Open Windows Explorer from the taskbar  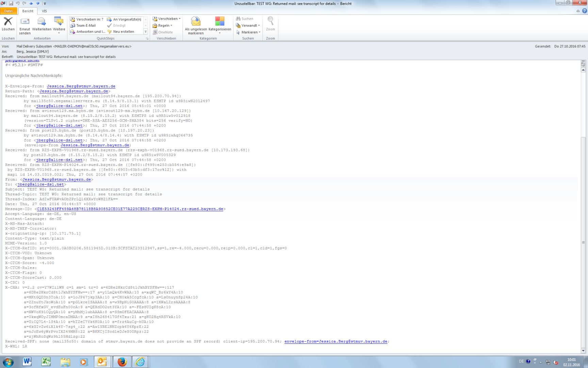(x=65, y=362)
